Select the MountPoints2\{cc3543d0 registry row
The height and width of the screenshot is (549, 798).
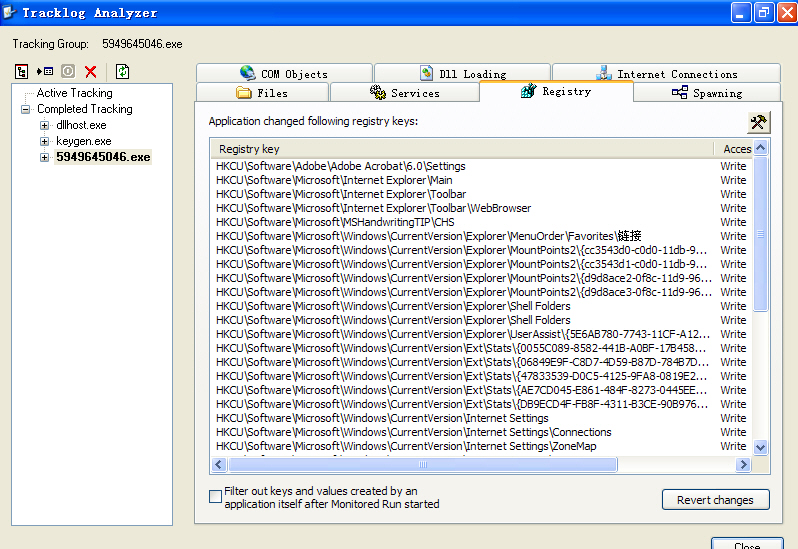coord(481,250)
